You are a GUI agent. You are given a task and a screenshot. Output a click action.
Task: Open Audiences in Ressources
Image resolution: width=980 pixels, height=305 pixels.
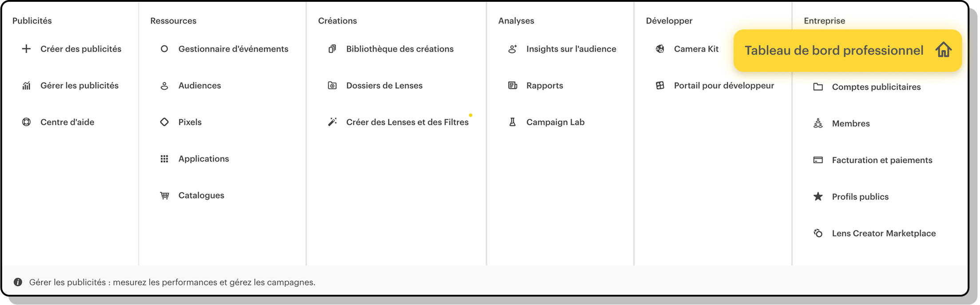tap(199, 86)
